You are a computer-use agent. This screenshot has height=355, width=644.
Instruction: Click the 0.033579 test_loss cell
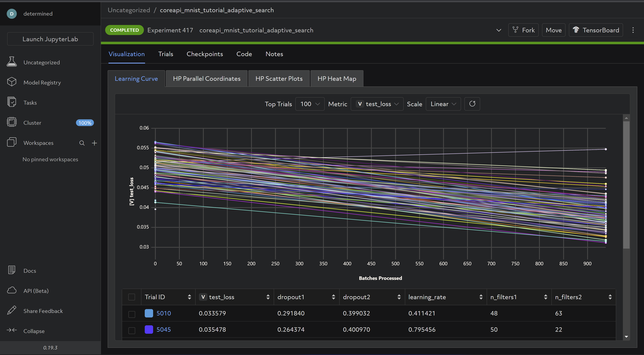[212, 313]
